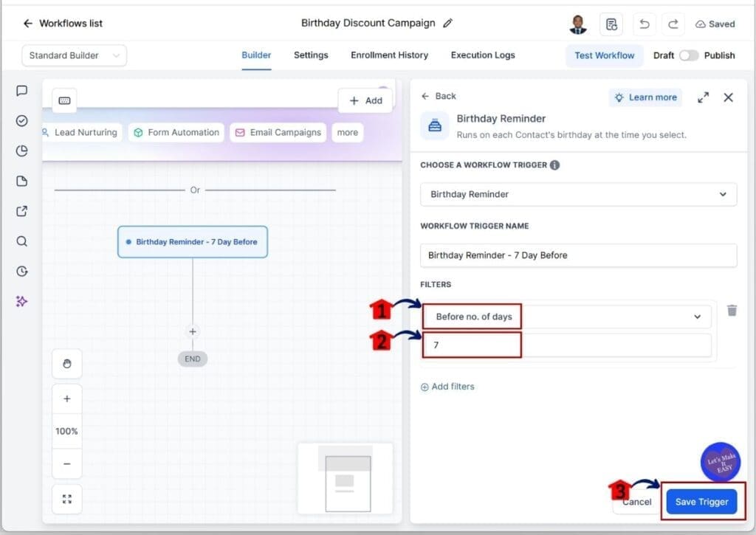Click the Save Trigger button
This screenshot has width=756, height=535.
coord(701,502)
